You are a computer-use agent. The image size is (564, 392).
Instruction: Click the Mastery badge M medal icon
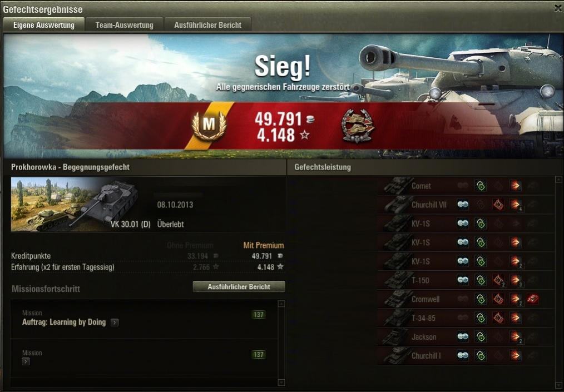[x=209, y=125]
